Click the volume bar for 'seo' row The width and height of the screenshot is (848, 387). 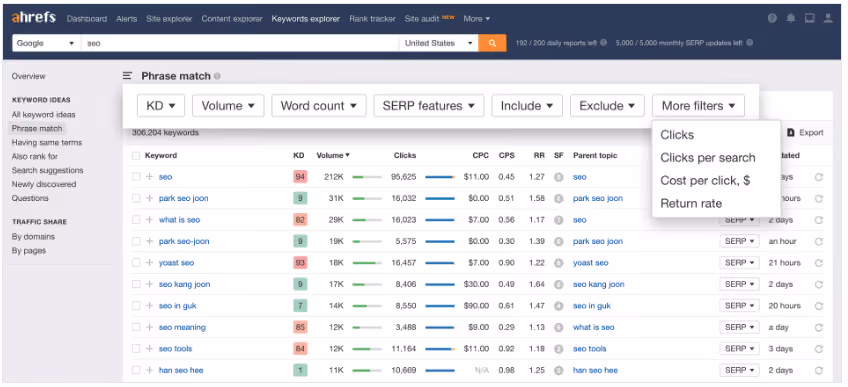pos(367,177)
